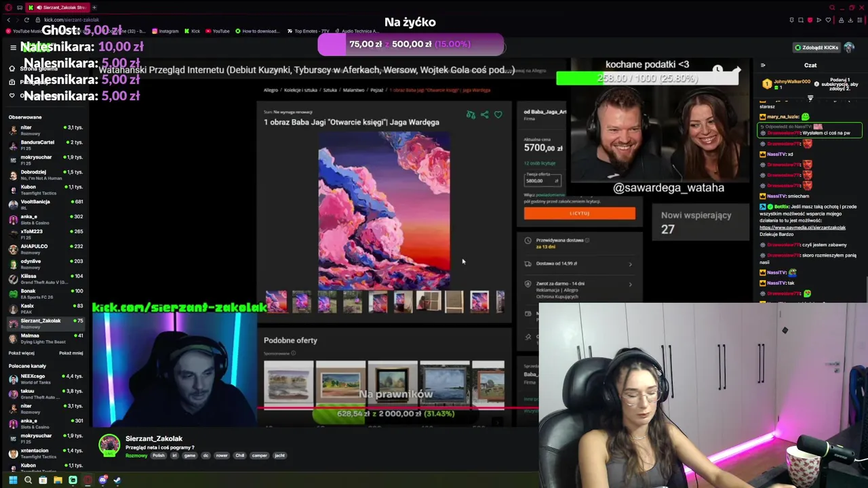
Task: Expand the Dostawa od 14,99 zł row
Action: (x=580, y=264)
